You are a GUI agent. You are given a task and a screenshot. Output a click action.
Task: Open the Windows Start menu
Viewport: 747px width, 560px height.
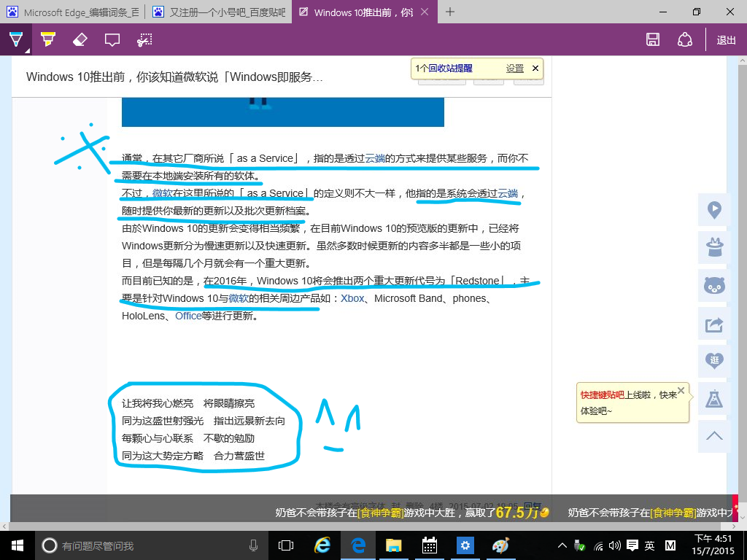[x=17, y=545]
